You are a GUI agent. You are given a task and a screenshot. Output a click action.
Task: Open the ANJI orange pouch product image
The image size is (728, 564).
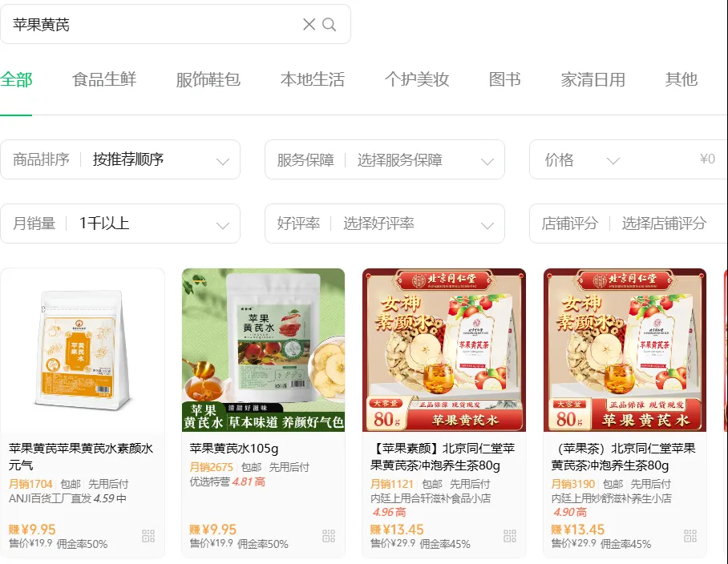coord(83,350)
